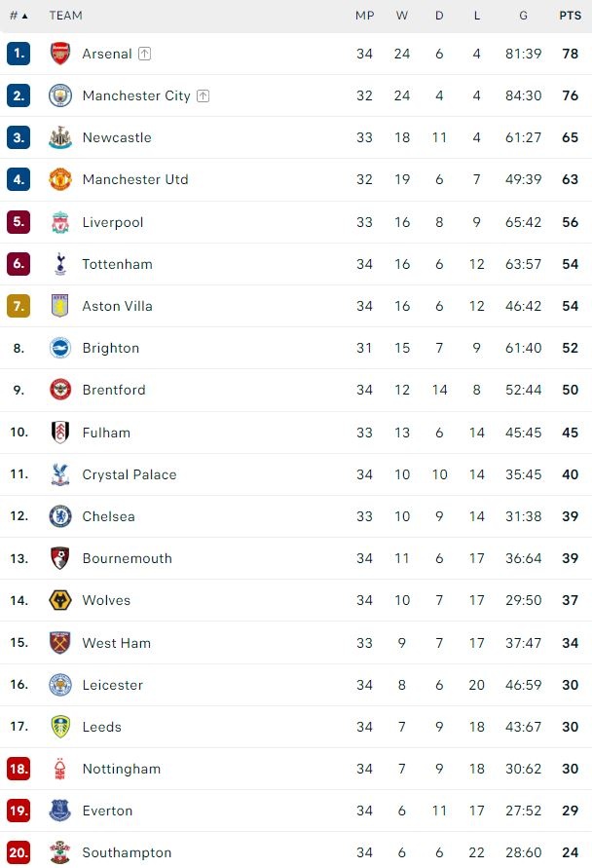
Task: Click the Liverpool crest icon
Action: pos(60,222)
